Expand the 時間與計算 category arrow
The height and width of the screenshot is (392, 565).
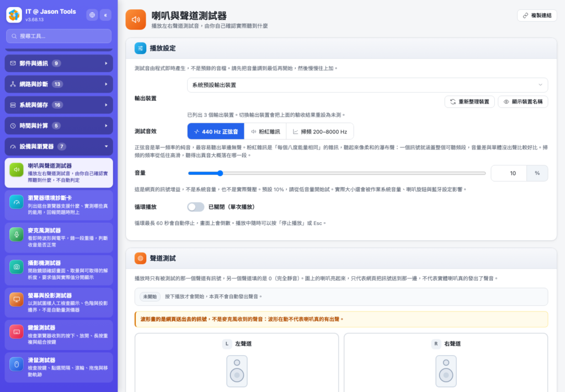[x=106, y=126]
